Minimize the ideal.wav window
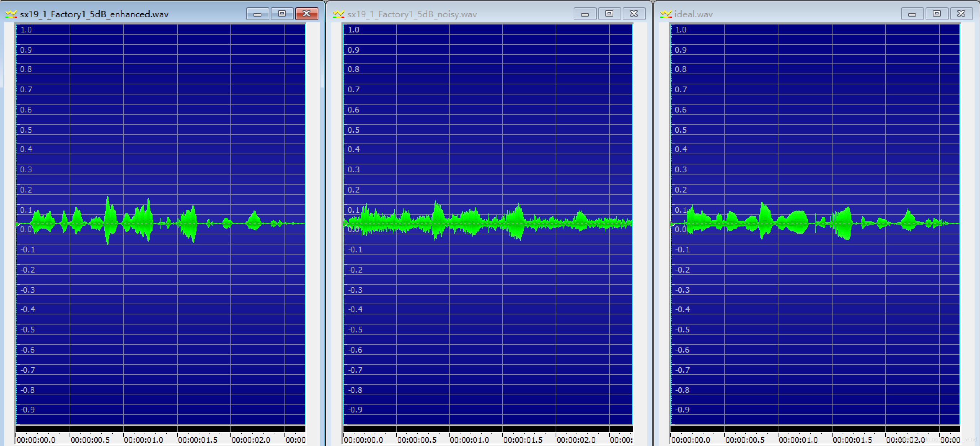 coord(912,14)
